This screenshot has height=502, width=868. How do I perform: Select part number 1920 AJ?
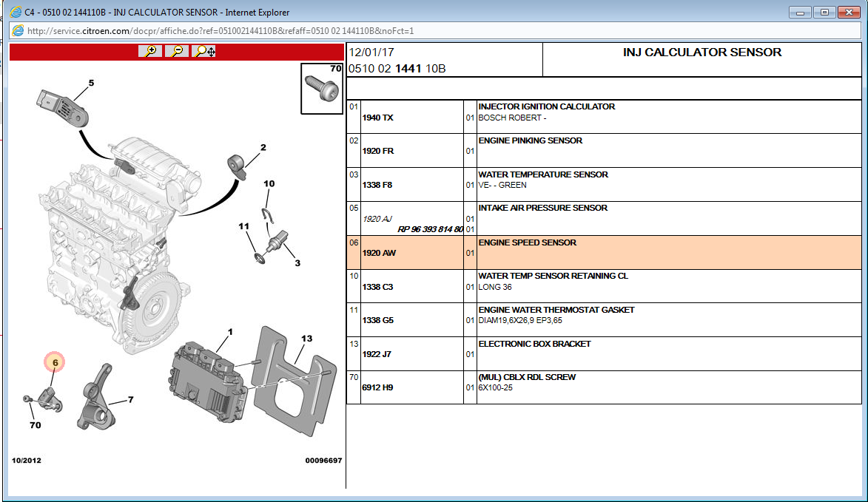[x=377, y=219]
